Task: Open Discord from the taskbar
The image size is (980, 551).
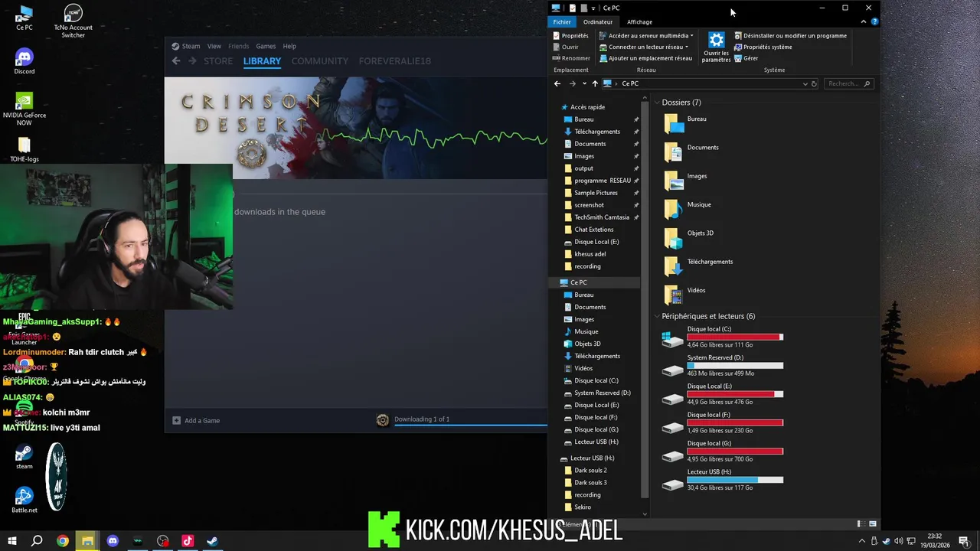Action: 113,541
